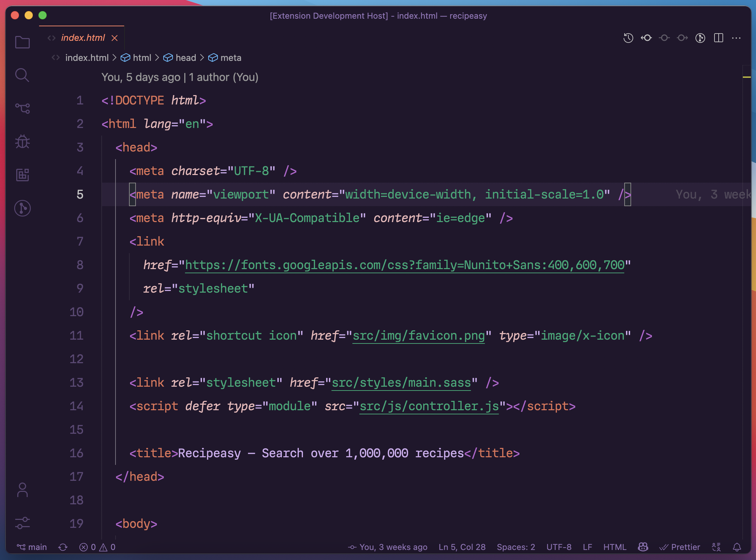This screenshot has height=560, width=756.
Task: Select the index.html editor tab
Action: (83, 38)
